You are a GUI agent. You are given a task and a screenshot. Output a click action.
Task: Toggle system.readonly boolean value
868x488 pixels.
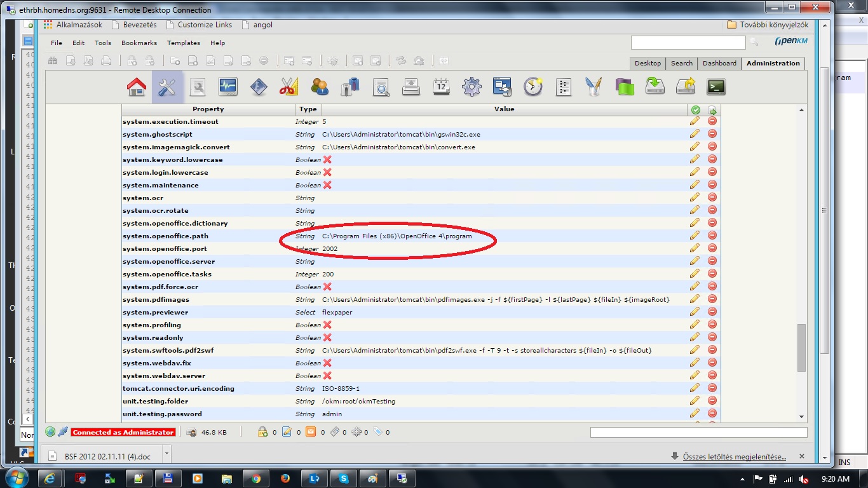pos(327,337)
